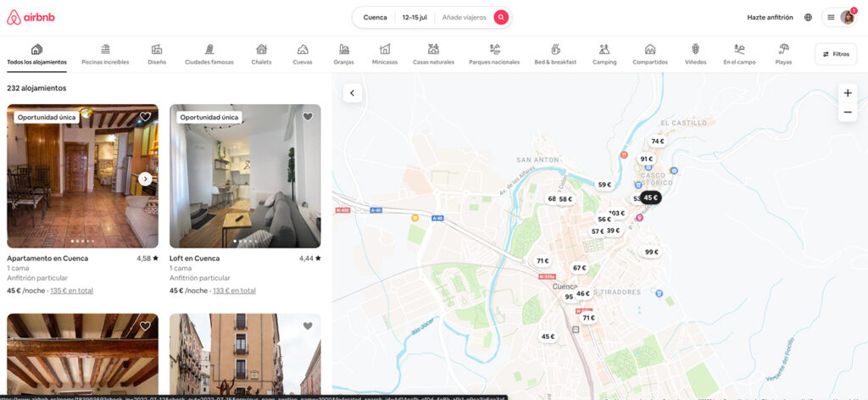Select the 39 € map price marker
868x400 pixels.
(x=614, y=231)
